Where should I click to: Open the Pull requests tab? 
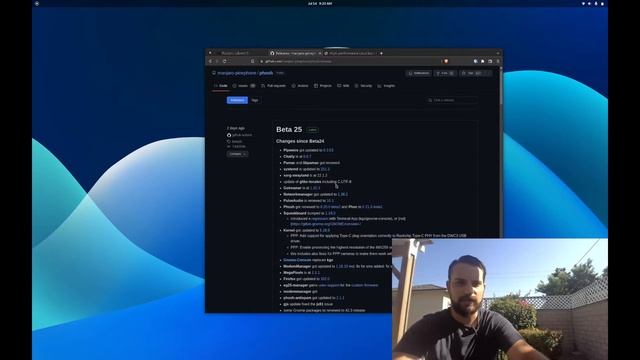point(273,86)
